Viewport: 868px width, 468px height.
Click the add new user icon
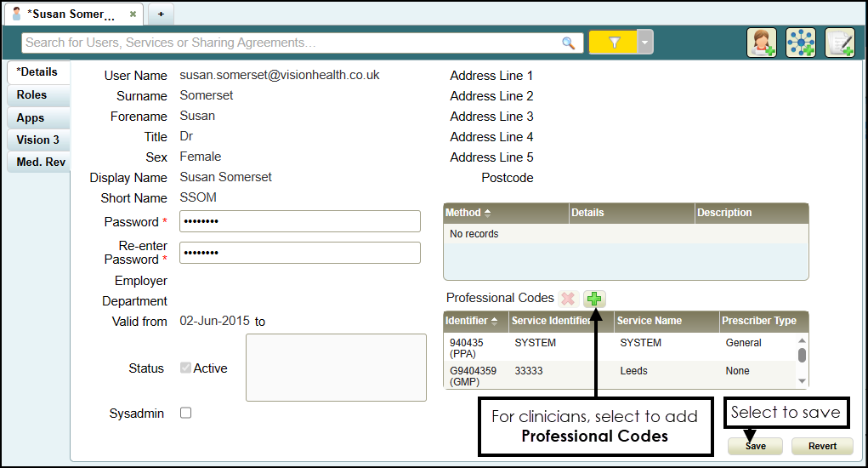coord(762,43)
